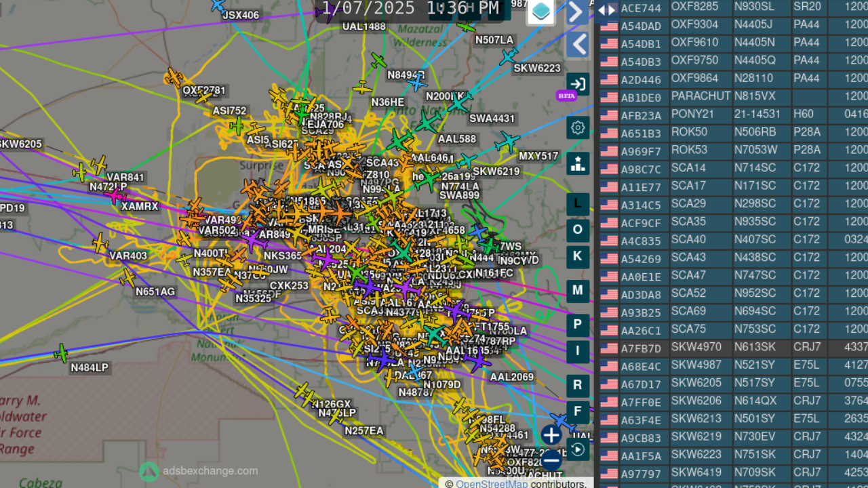This screenshot has height=488, width=868.
Task: Open the map settings gear
Action: pos(578,127)
